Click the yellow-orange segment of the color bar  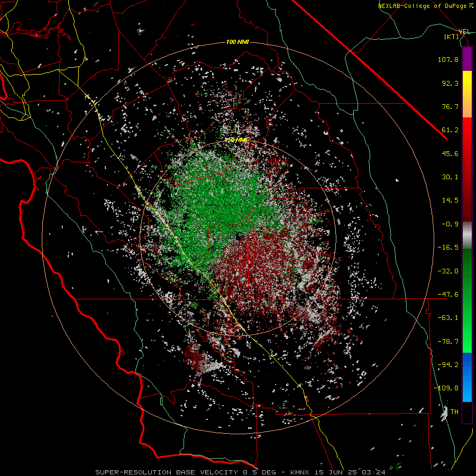tap(467, 94)
